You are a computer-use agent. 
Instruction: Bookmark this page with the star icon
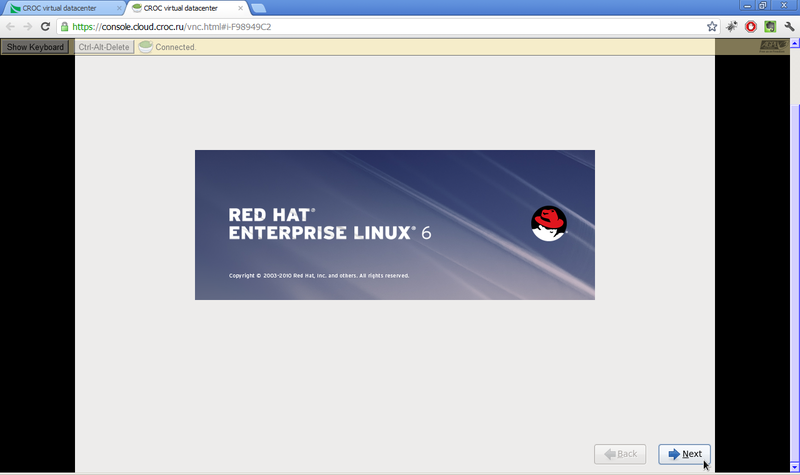[x=712, y=27]
